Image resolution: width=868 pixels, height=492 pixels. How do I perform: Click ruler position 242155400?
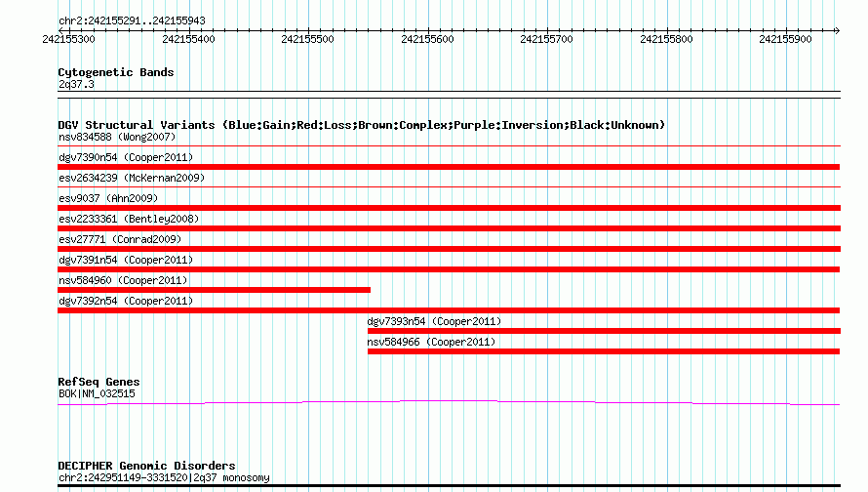[188, 39]
